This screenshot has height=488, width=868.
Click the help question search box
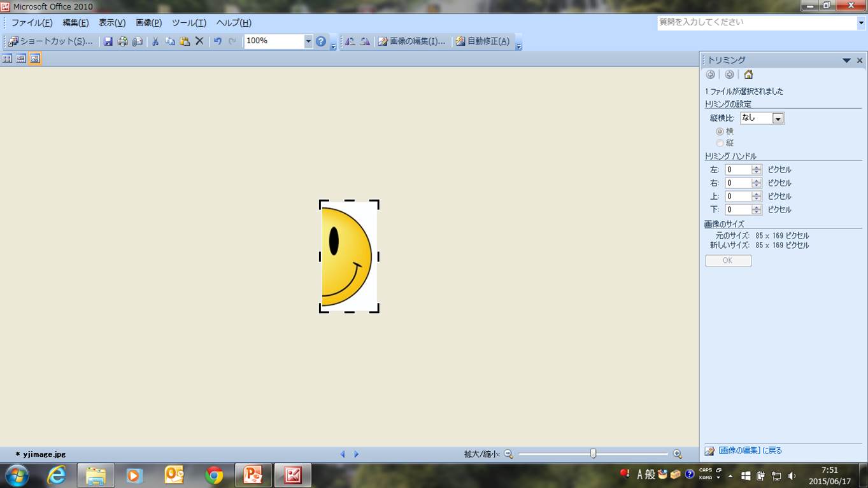click(x=757, y=23)
